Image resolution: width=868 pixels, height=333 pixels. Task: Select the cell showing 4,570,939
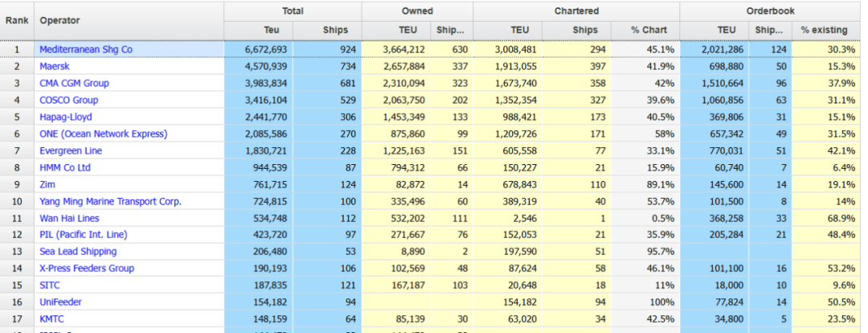click(x=259, y=67)
